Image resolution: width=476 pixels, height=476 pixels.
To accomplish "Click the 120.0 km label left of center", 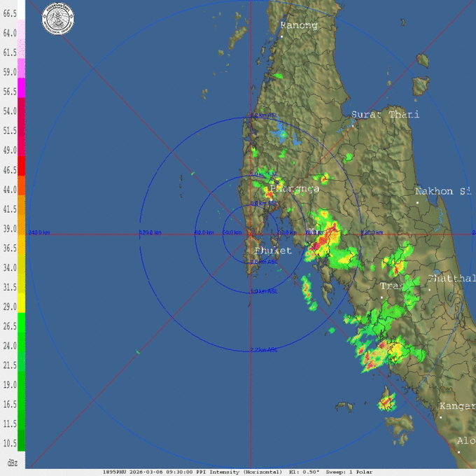I will coord(150,232).
